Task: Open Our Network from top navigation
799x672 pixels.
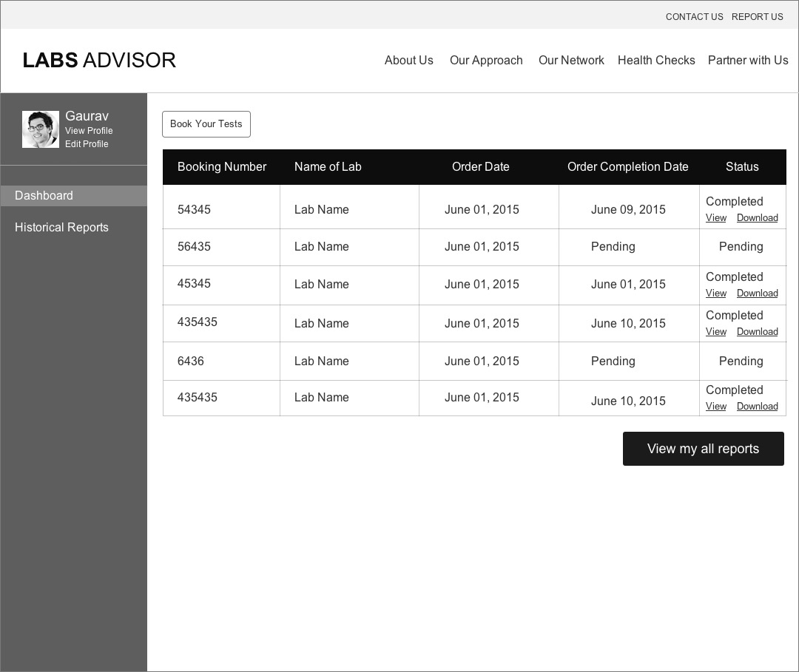Action: pyautogui.click(x=571, y=61)
